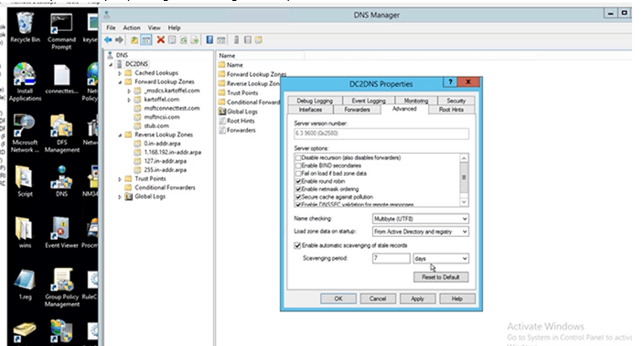Switch to the Monitoring tab
The width and height of the screenshot is (644, 346).
(415, 101)
